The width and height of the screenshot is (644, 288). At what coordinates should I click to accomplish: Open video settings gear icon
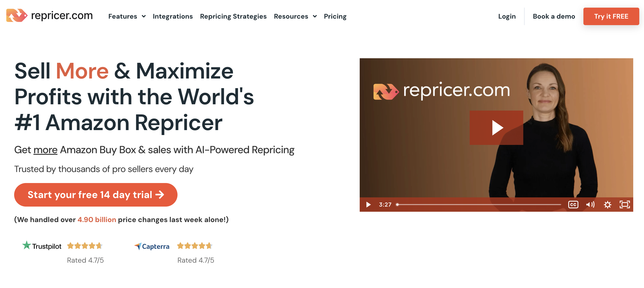tap(607, 205)
